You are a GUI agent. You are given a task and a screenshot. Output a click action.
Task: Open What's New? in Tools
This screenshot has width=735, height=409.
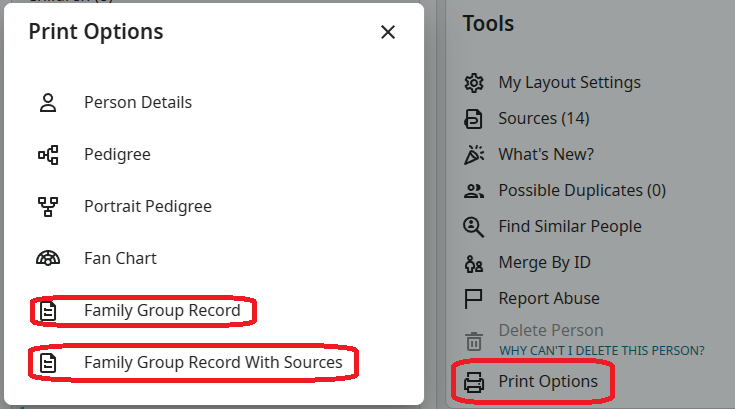546,154
